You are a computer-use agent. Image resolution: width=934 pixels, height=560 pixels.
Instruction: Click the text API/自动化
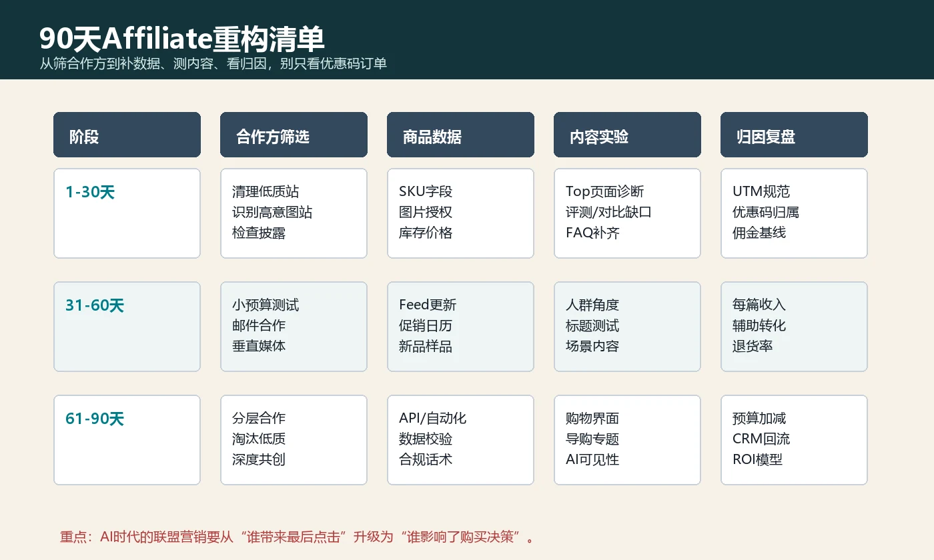pos(433,418)
